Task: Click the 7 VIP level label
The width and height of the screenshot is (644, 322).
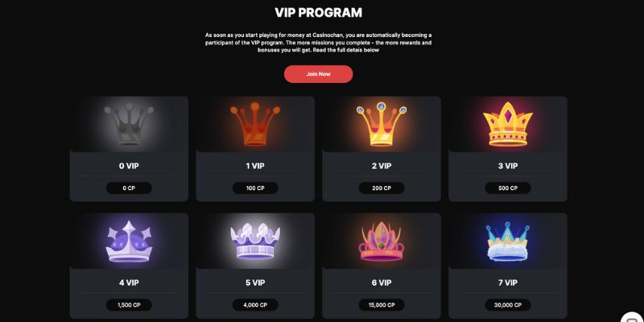Action: coord(508,283)
